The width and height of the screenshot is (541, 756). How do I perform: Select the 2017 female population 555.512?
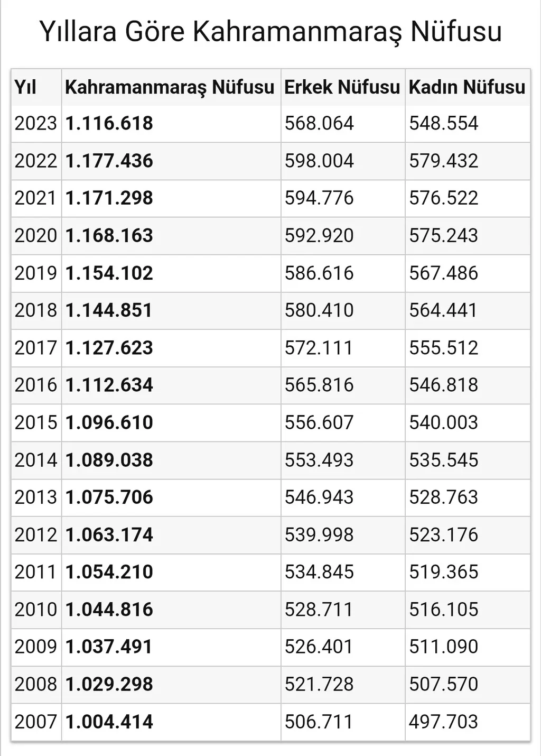443,348
